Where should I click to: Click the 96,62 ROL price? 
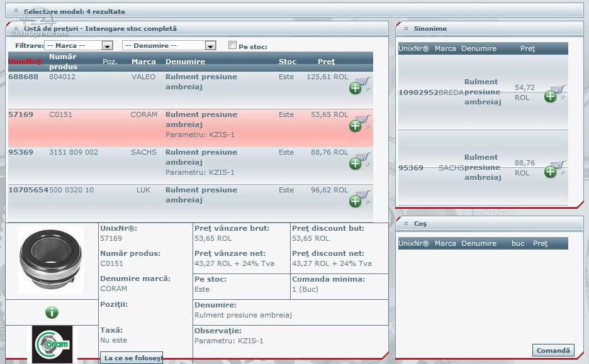click(330, 190)
